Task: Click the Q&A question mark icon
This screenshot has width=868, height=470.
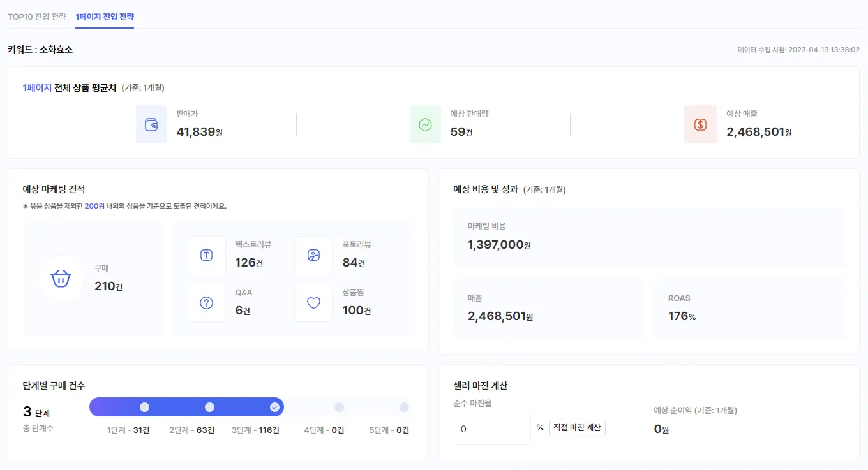Action: [x=206, y=303]
